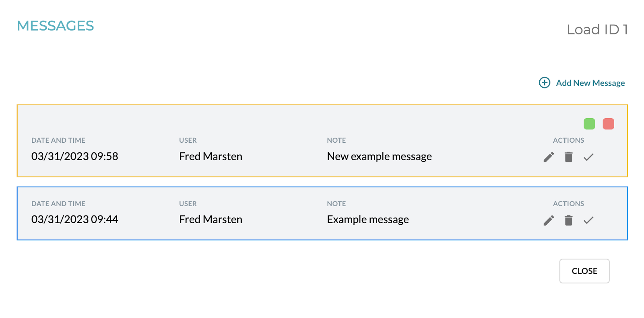Open the Add New Message link
The image size is (644, 318).
coord(590,83)
